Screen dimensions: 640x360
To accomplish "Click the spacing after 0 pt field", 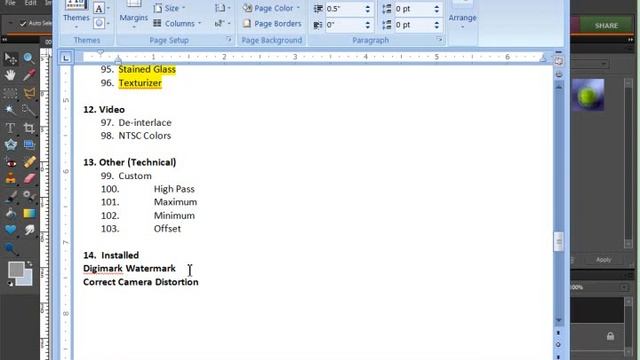I will coord(413,24).
